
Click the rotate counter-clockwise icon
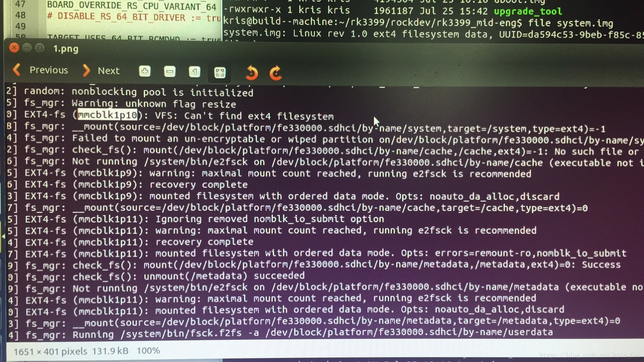coord(251,72)
